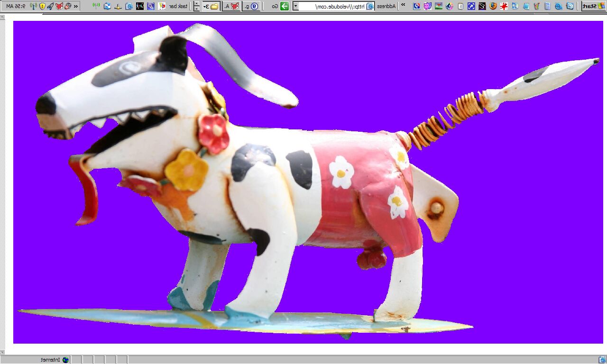This screenshot has height=364, width=607.
Task: Open the theater masks icon
Action: point(427,6)
